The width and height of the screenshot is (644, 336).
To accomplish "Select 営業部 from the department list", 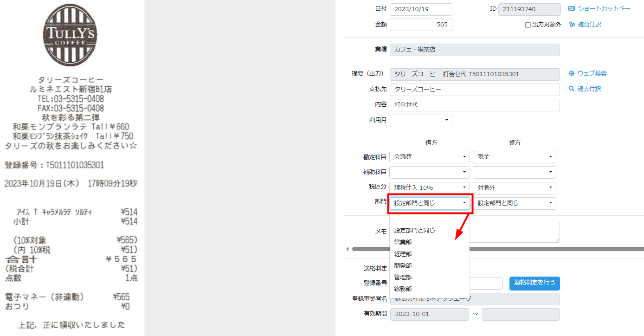I will coord(430,242).
